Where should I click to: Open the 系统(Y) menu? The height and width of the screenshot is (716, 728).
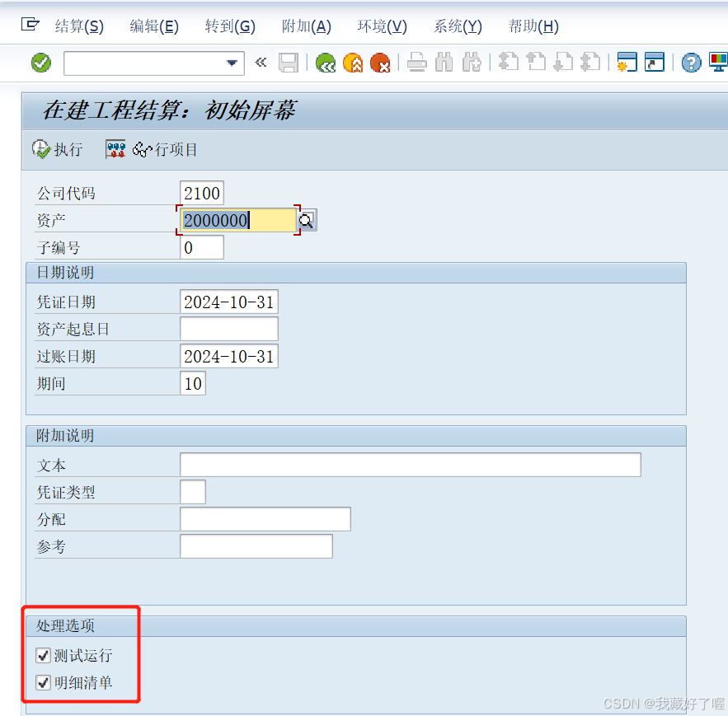458,26
